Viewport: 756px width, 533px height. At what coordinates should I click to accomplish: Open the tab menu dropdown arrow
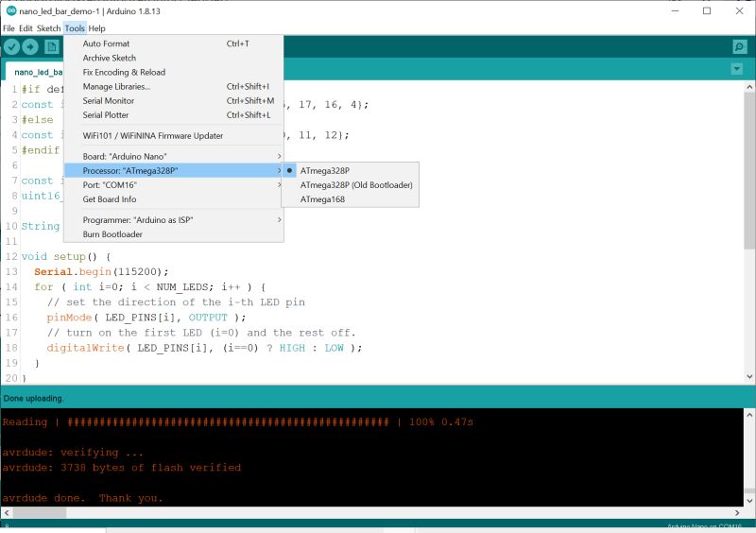(x=737, y=69)
